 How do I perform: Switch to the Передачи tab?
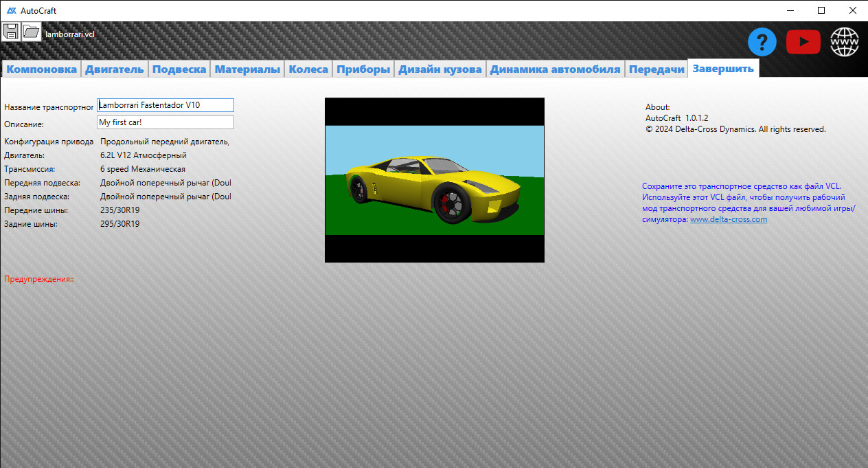pos(656,68)
